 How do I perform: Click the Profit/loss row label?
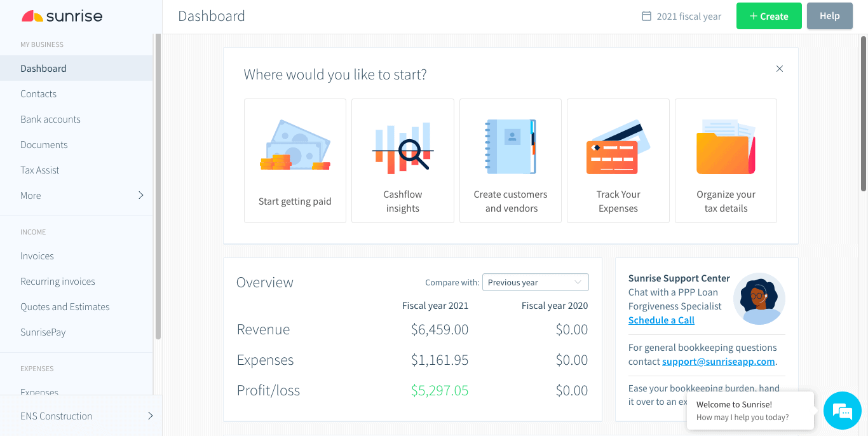click(x=268, y=390)
